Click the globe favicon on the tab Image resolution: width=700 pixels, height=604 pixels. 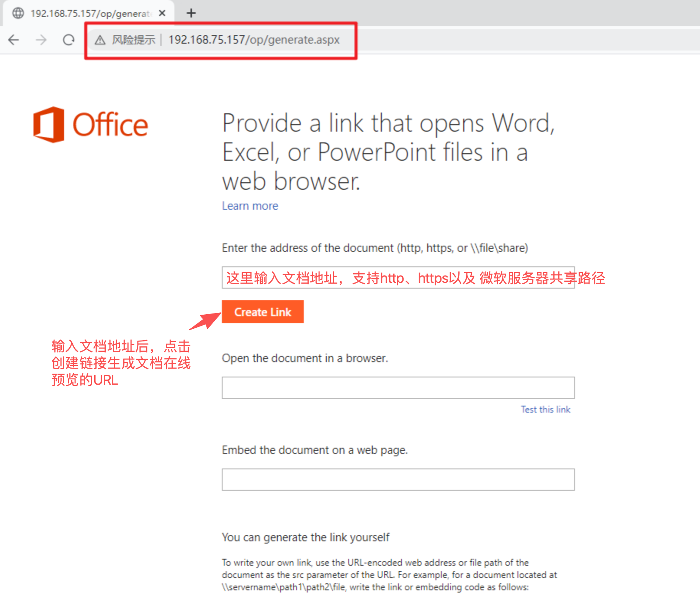tap(18, 13)
